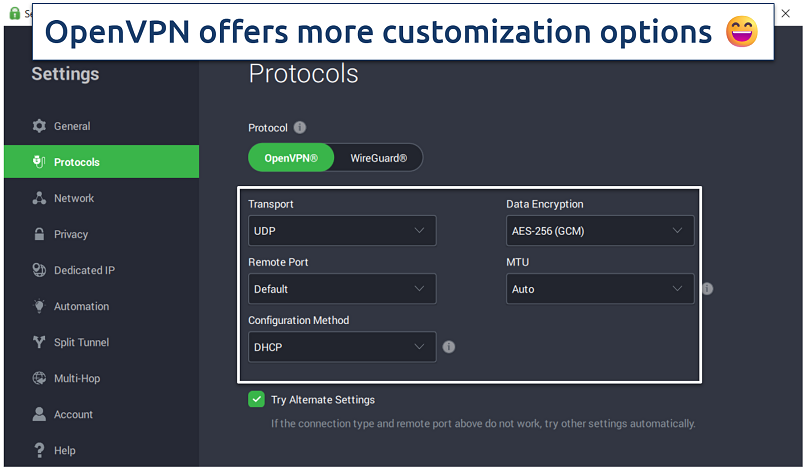The height and width of the screenshot is (470, 806).
Task: Click the Help question mark icon
Action: pyautogui.click(x=39, y=450)
